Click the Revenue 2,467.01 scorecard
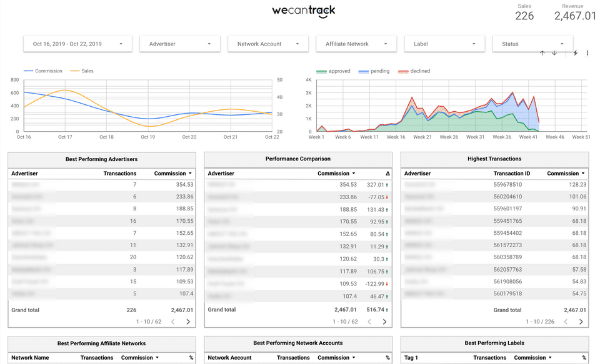Viewport: 600px width, 364px height. 575,12
